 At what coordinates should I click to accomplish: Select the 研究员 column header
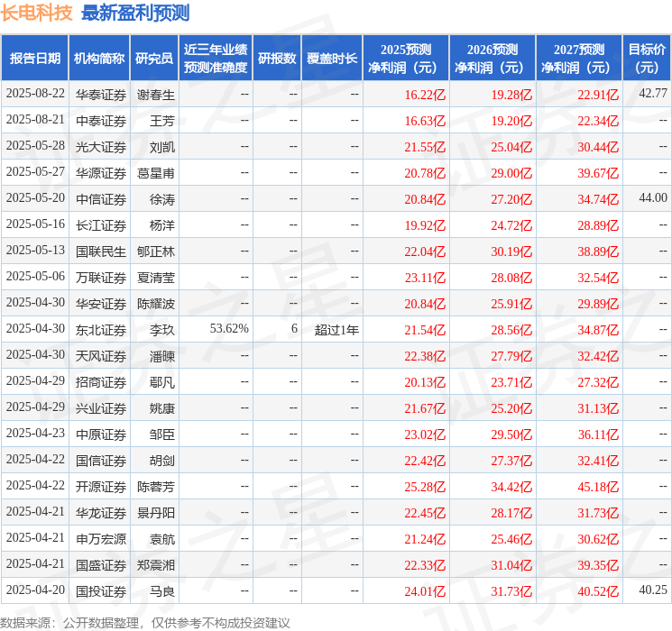point(154,59)
